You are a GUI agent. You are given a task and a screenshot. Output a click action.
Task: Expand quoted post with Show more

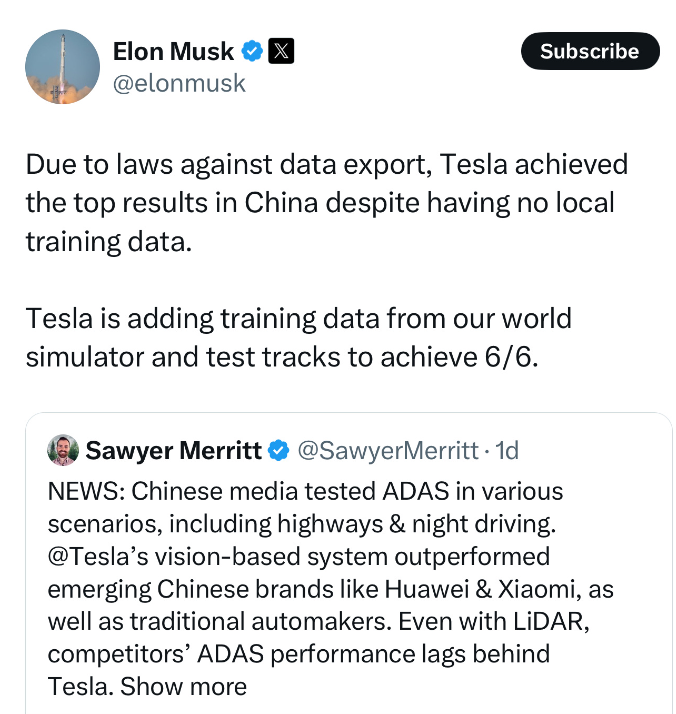(x=184, y=686)
